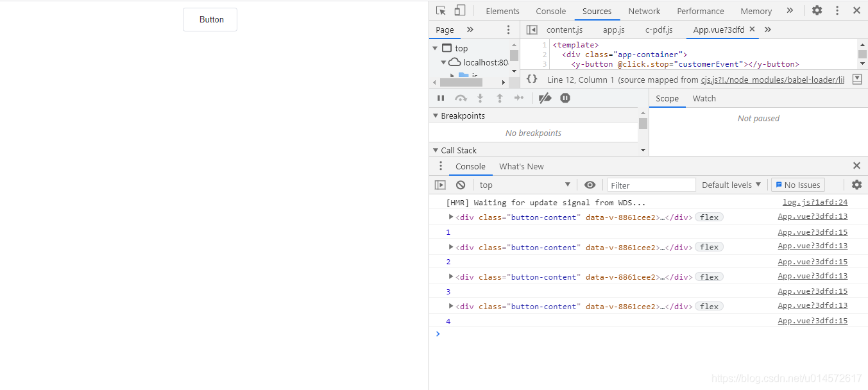The height and width of the screenshot is (390, 868).
Task: Open the Default levels dropdown
Action: coord(731,185)
